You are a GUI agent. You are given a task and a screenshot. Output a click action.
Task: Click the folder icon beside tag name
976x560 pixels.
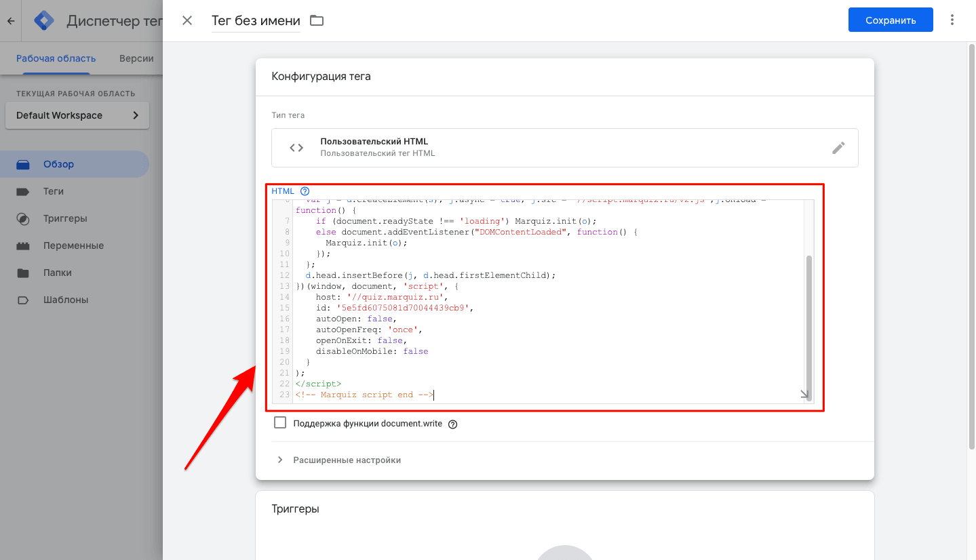click(x=317, y=20)
